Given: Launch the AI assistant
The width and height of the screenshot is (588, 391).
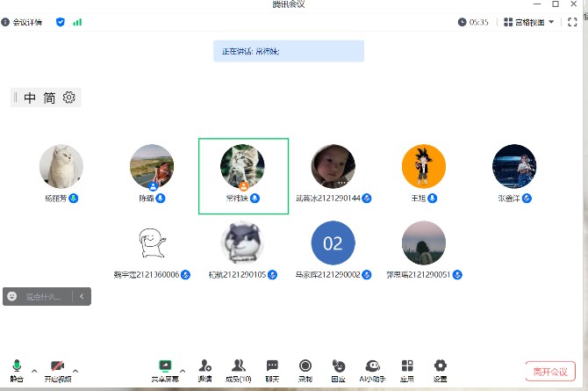Looking at the screenshot, I should pyautogui.click(x=372, y=368).
